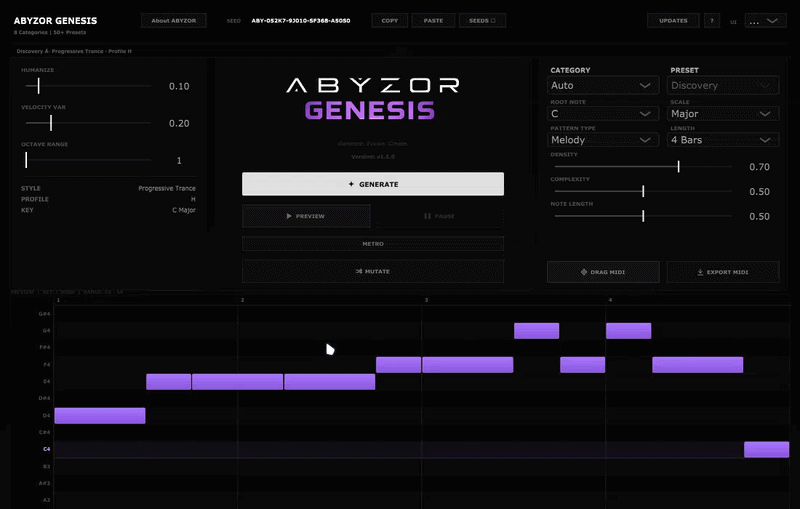Click bar marker 2 on the ruler
This screenshot has width=800, height=509.
coord(242,300)
